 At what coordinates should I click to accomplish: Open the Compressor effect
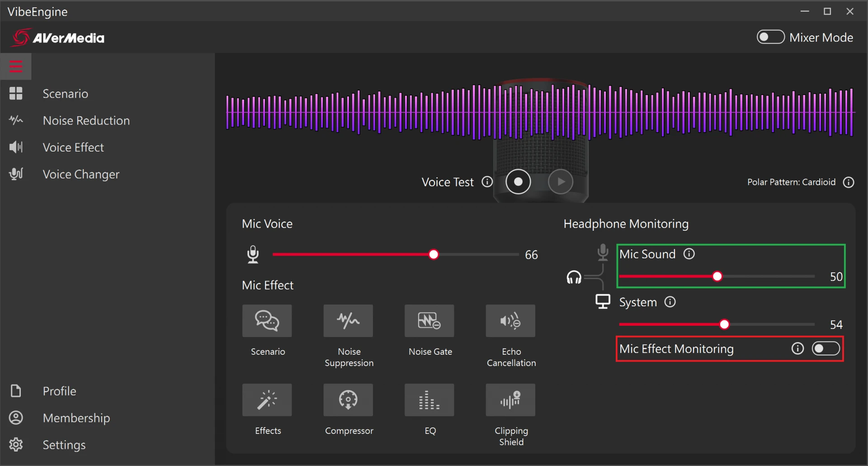pos(348,400)
